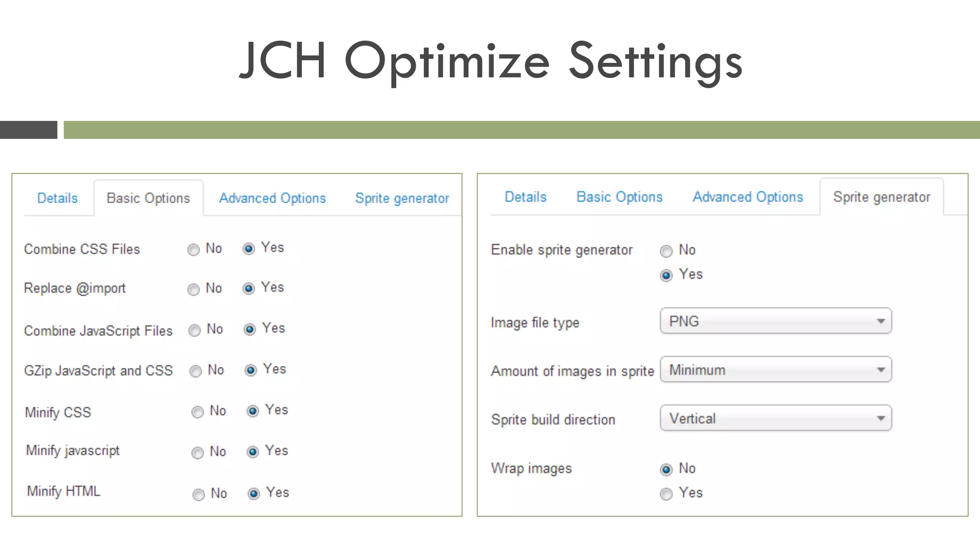
Task: Choose Yes for Wrap images
Action: point(666,494)
